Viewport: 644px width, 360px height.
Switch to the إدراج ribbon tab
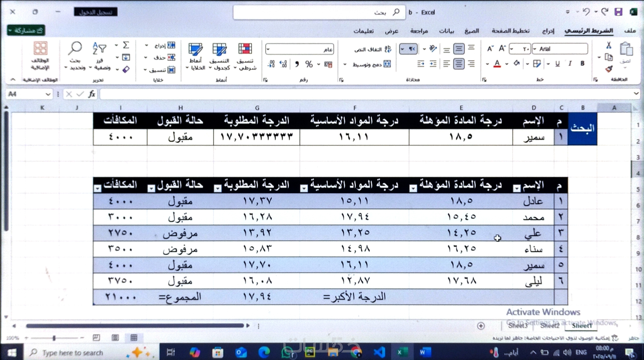click(x=548, y=31)
